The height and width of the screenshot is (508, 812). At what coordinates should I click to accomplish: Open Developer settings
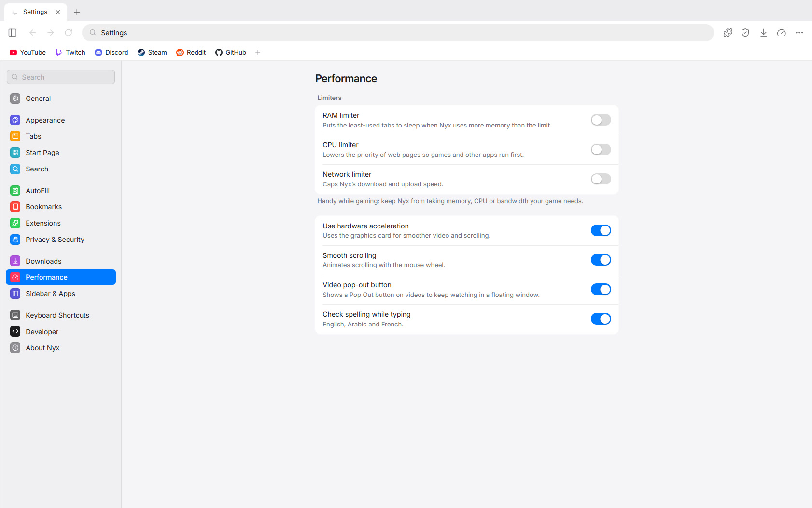61,332
